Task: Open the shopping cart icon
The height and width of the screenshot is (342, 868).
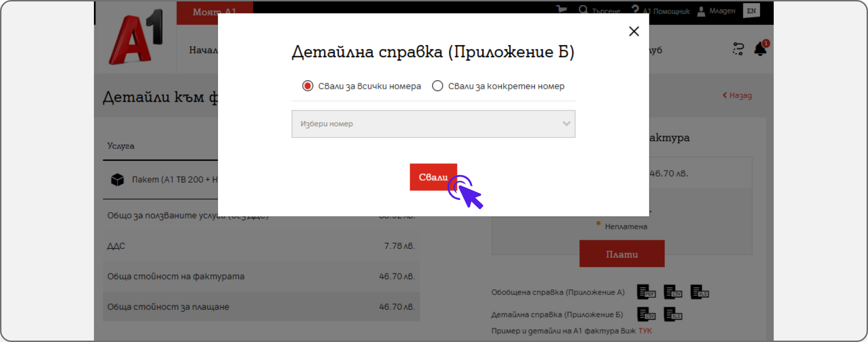Action: coord(561,9)
